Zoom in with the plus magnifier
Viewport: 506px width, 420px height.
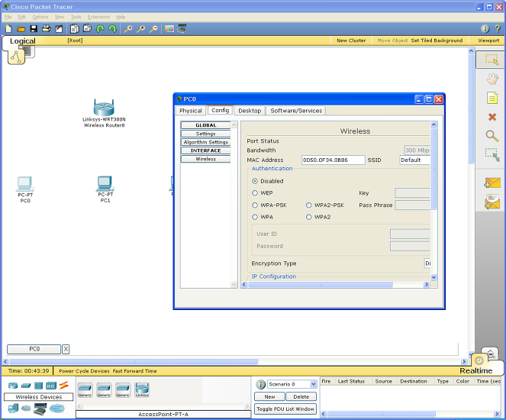point(128,29)
